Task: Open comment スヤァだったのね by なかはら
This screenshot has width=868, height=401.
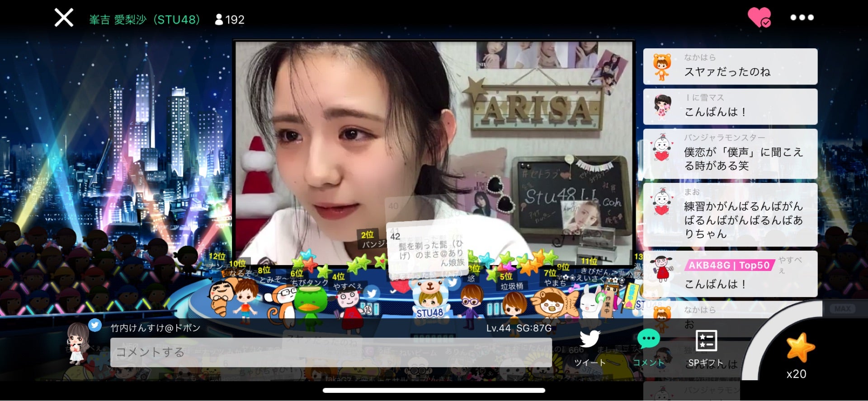Action: (730, 66)
